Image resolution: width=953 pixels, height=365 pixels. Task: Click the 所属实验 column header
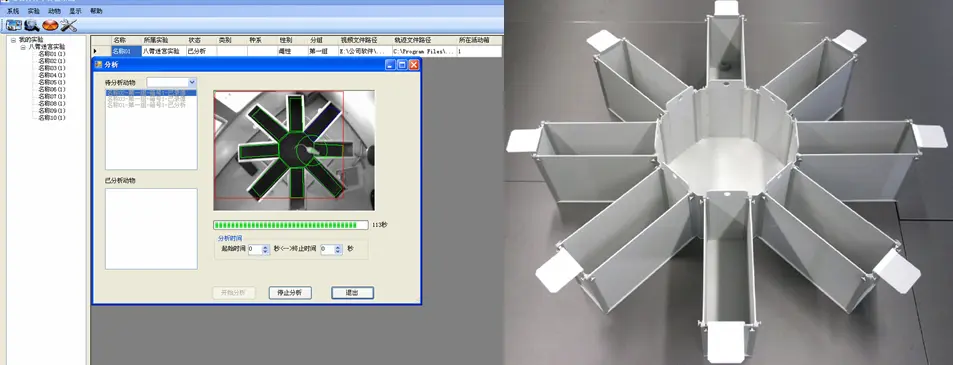pyautogui.click(x=163, y=40)
